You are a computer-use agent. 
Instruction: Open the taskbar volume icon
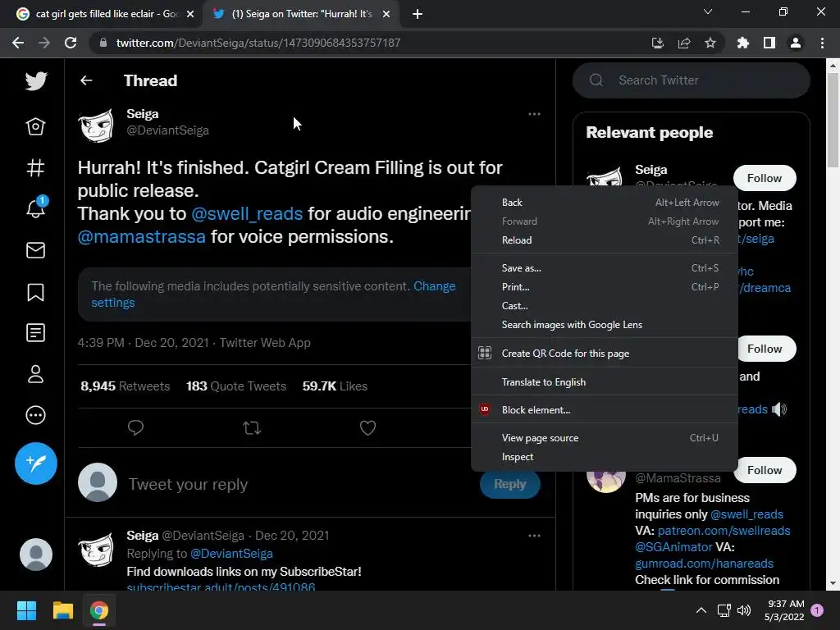743,610
